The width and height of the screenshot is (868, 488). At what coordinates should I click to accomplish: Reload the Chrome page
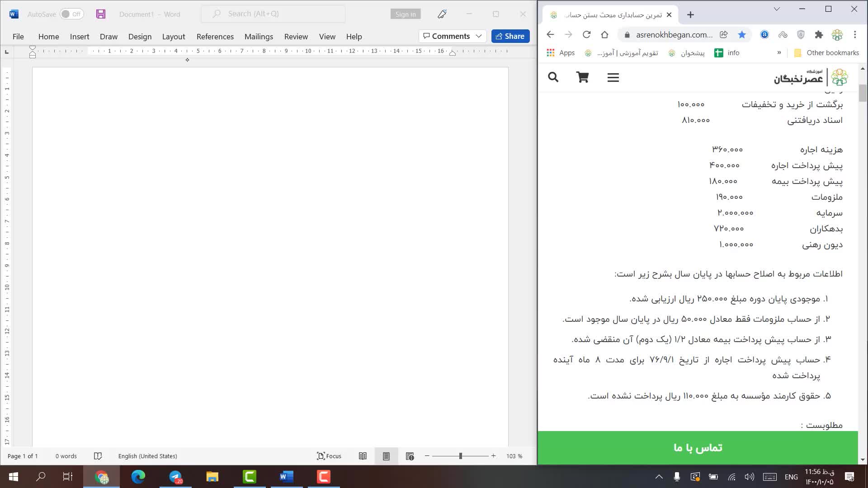pos(586,35)
